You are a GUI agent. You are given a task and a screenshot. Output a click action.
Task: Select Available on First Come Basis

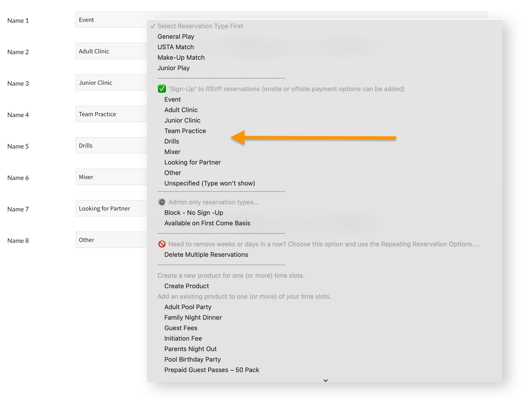point(207,223)
